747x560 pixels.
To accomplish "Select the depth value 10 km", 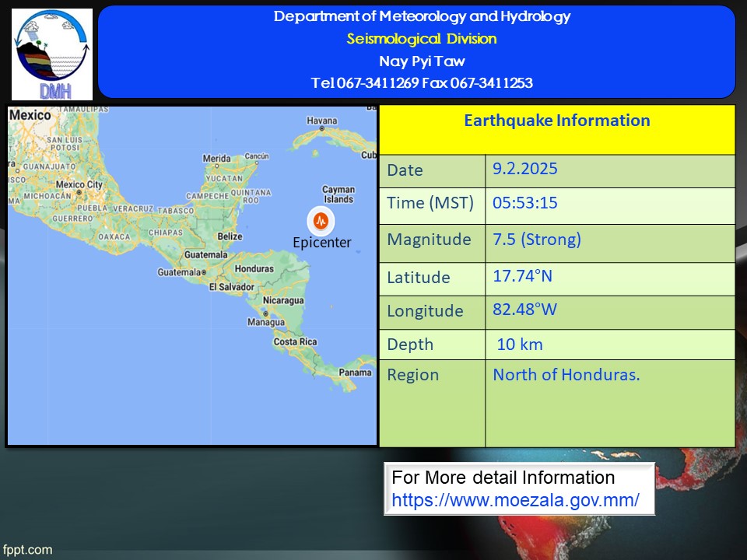I will [x=520, y=345].
